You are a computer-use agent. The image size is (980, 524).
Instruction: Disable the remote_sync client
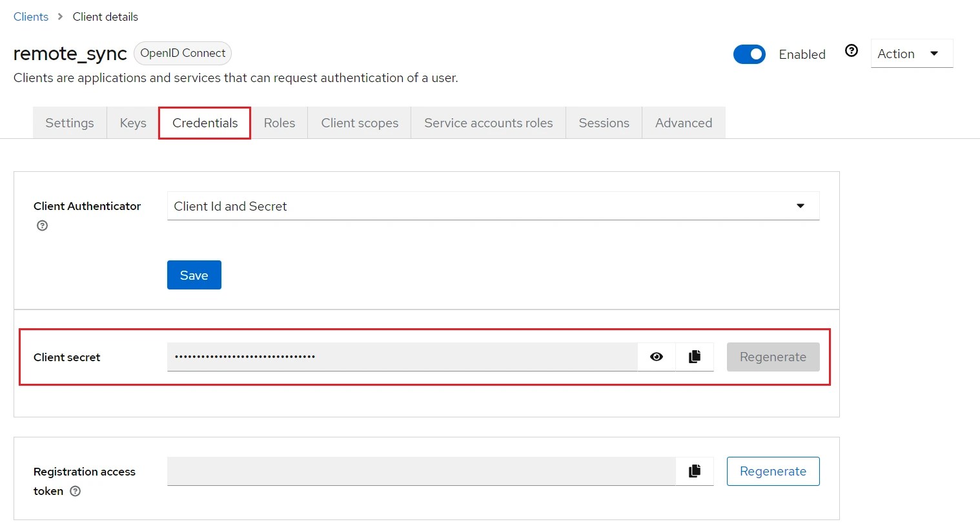(x=749, y=54)
